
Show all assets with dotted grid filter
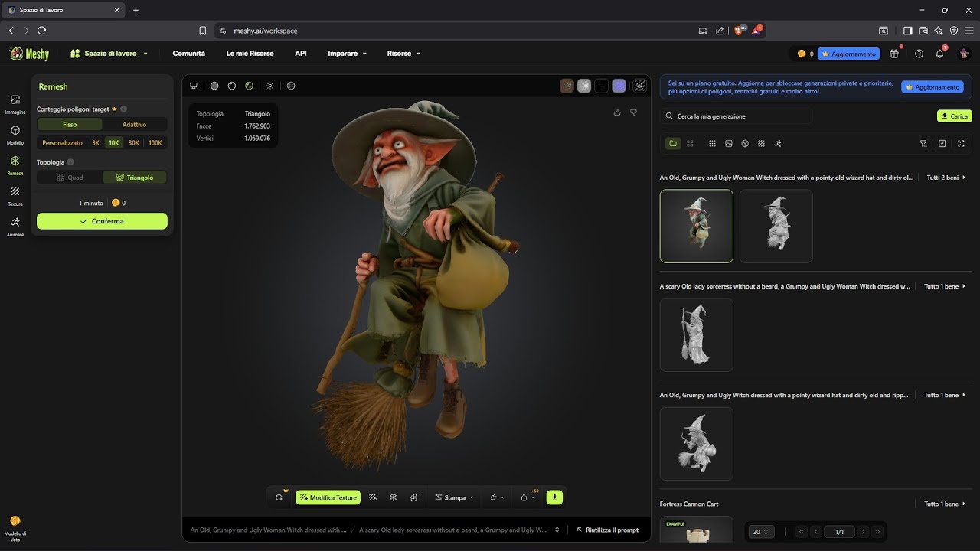tap(712, 143)
